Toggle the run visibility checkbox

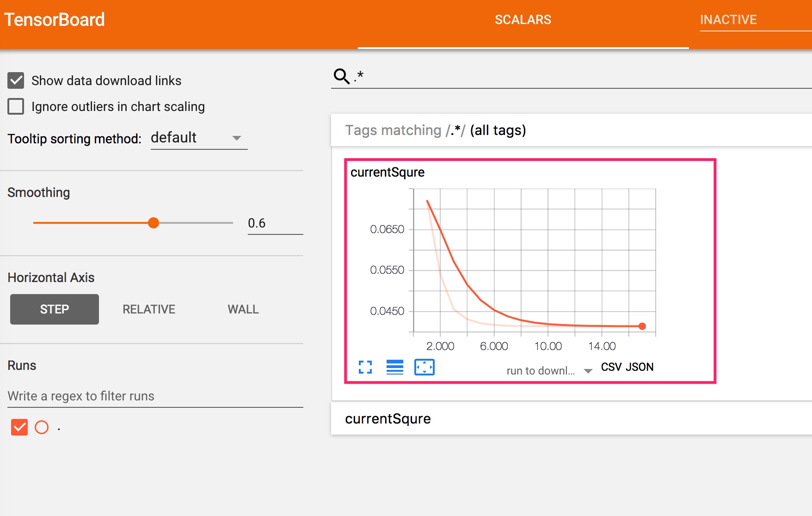coord(19,427)
